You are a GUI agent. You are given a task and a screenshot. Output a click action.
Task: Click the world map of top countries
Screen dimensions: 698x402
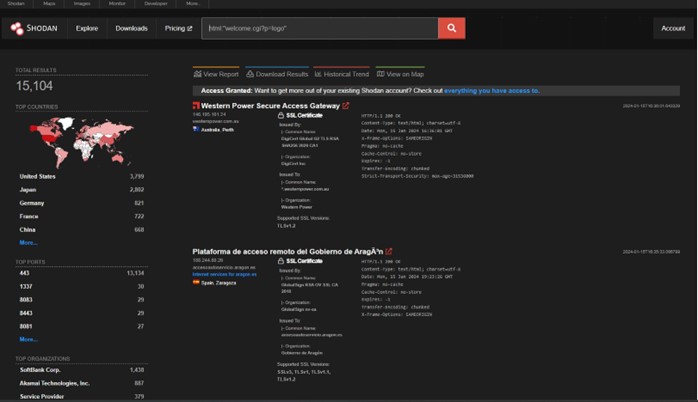pyautogui.click(x=81, y=141)
